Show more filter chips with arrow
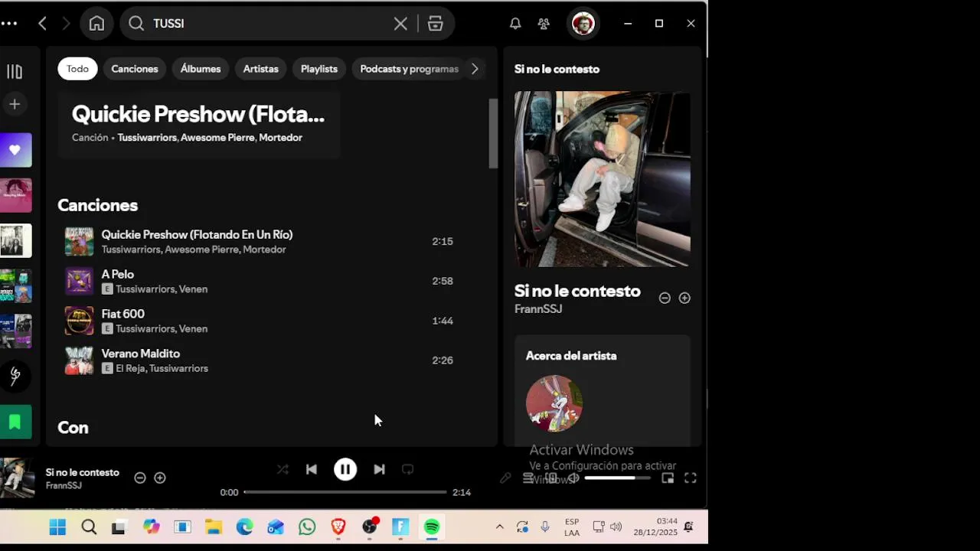Screen dimensions: 980x551 click(x=475, y=69)
